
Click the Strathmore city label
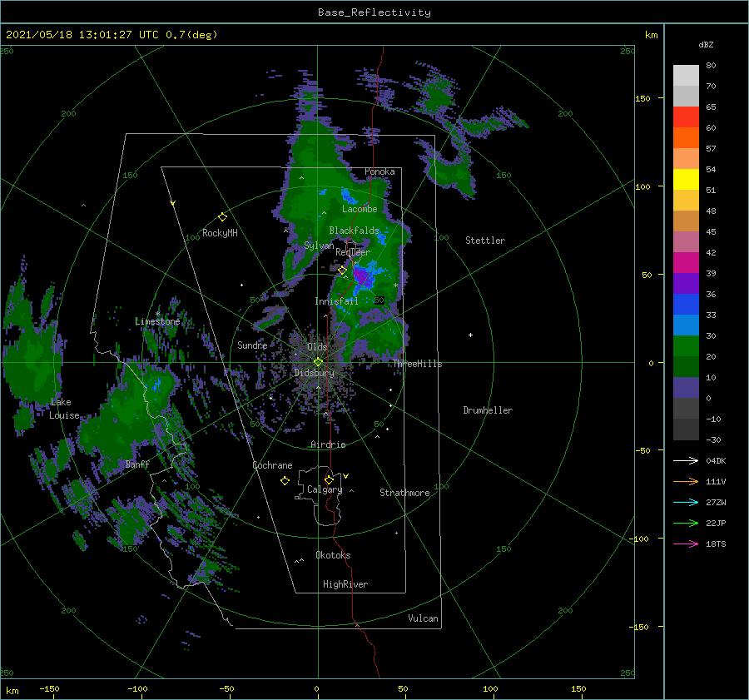click(404, 493)
